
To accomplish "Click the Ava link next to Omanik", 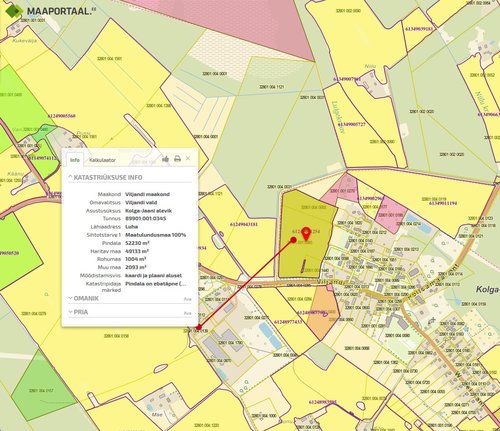I will (188, 299).
